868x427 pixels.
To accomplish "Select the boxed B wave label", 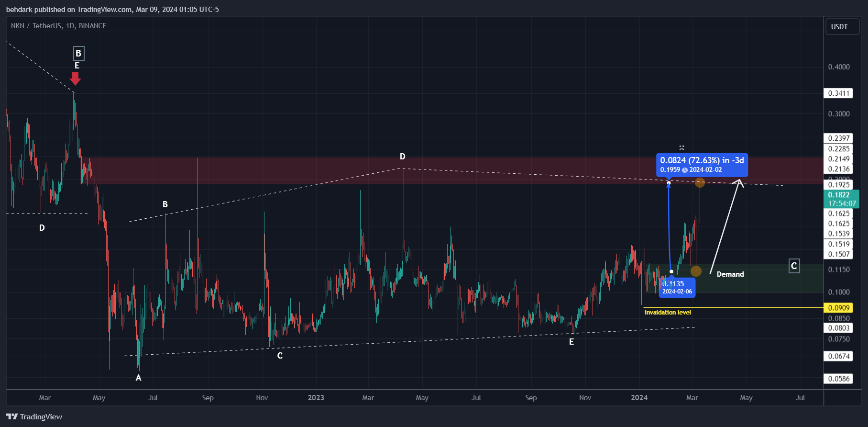I will pyautogui.click(x=78, y=53).
